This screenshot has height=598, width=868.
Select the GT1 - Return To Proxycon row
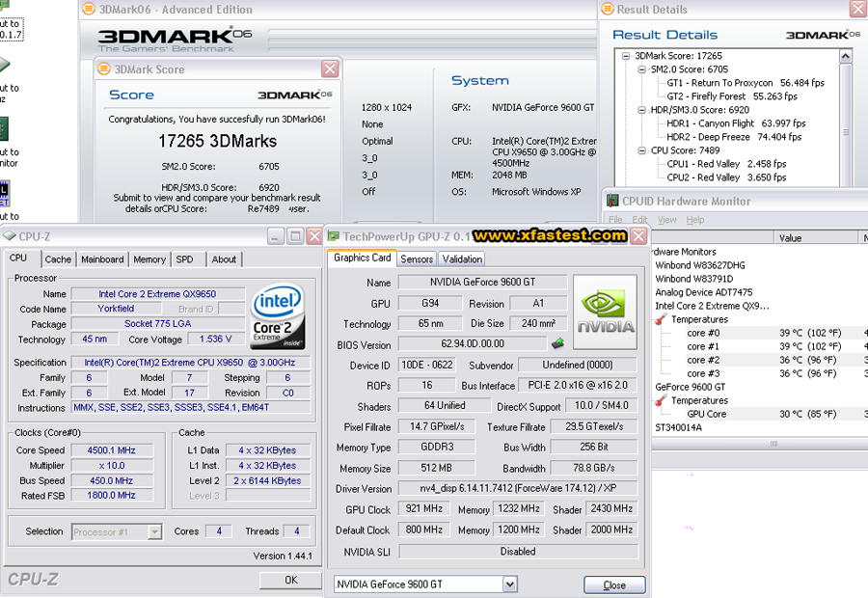746,83
